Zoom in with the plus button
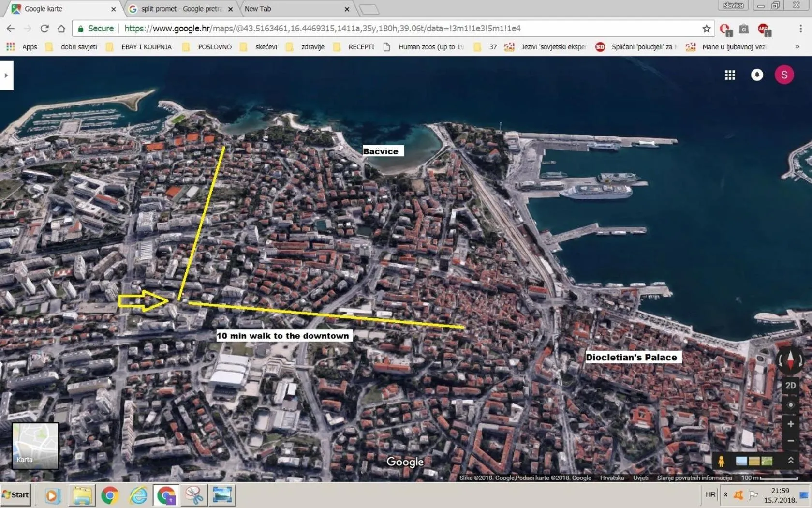 pyautogui.click(x=790, y=424)
